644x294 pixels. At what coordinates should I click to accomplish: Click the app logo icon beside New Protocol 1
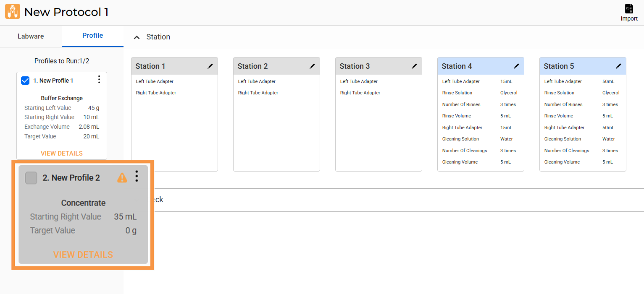12,12
